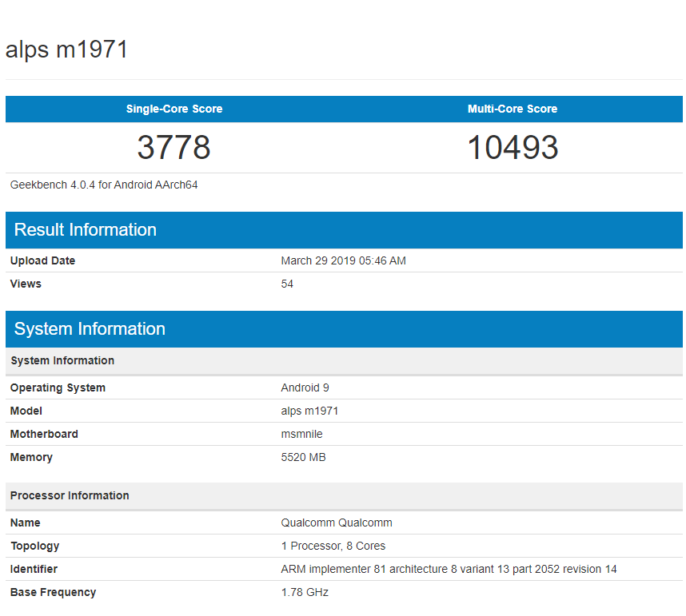Click the Views label

tap(26, 284)
